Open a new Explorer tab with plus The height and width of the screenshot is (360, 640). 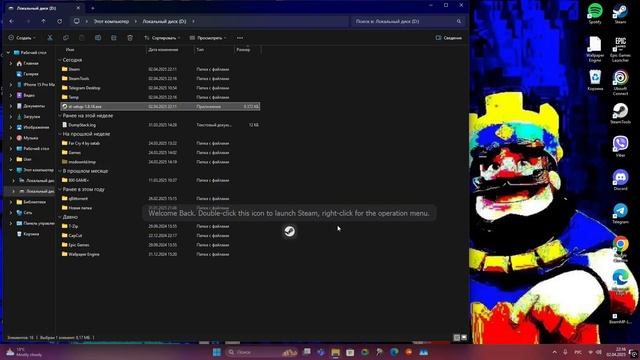click(x=93, y=8)
